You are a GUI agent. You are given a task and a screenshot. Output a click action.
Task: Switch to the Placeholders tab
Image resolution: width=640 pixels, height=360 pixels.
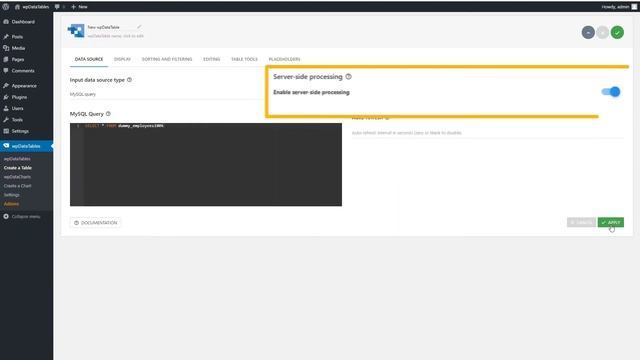click(284, 59)
